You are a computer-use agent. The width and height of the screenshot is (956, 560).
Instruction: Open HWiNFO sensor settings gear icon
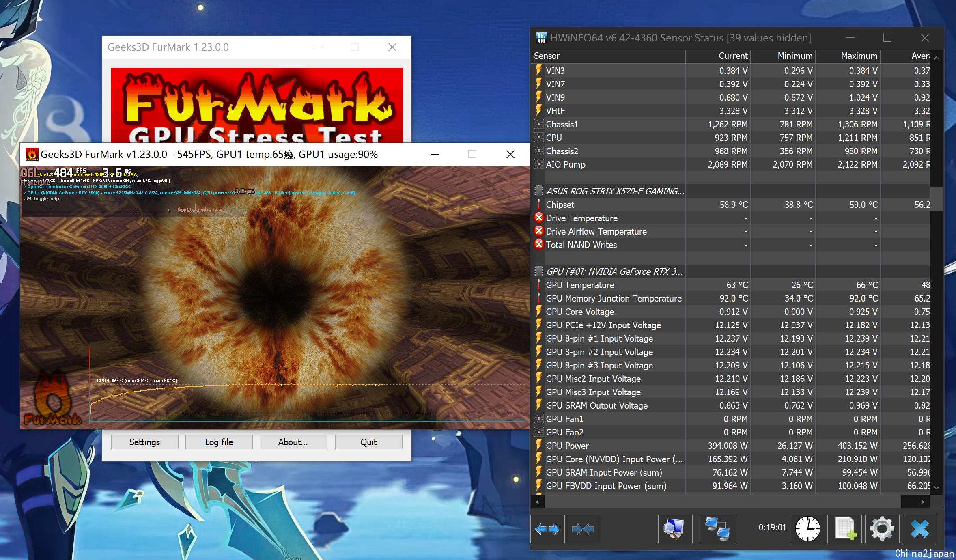[882, 529]
